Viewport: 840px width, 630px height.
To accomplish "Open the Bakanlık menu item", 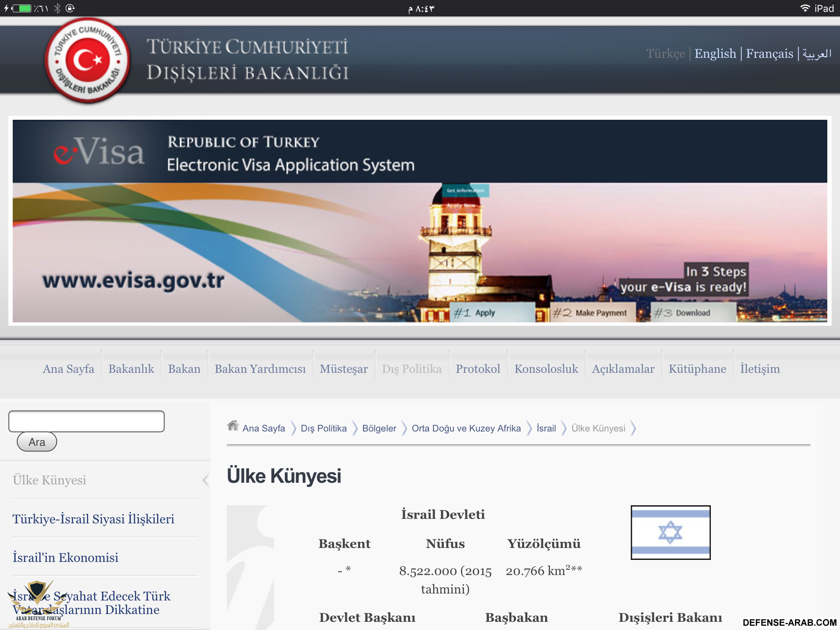I will pyautogui.click(x=131, y=369).
